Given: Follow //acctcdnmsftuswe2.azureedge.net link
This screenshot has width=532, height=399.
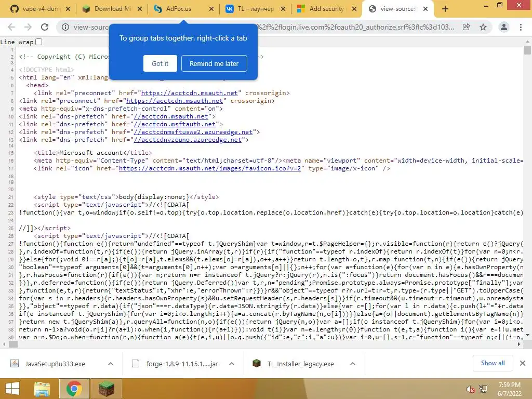Looking at the screenshot, I should (193, 132).
